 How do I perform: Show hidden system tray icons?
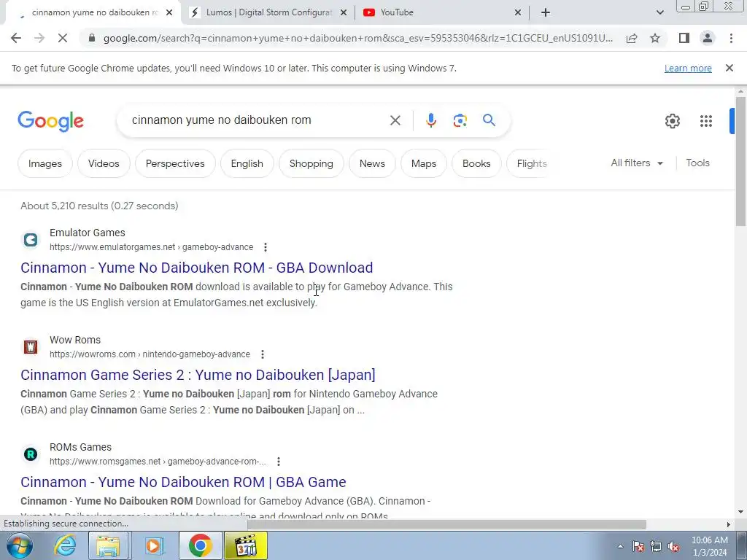pyautogui.click(x=620, y=547)
